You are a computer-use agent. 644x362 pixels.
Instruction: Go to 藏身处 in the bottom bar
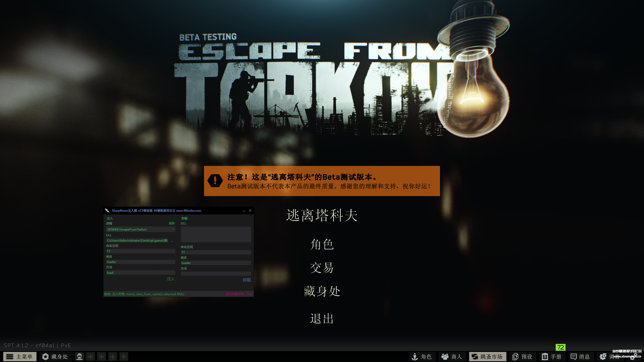pos(55,356)
